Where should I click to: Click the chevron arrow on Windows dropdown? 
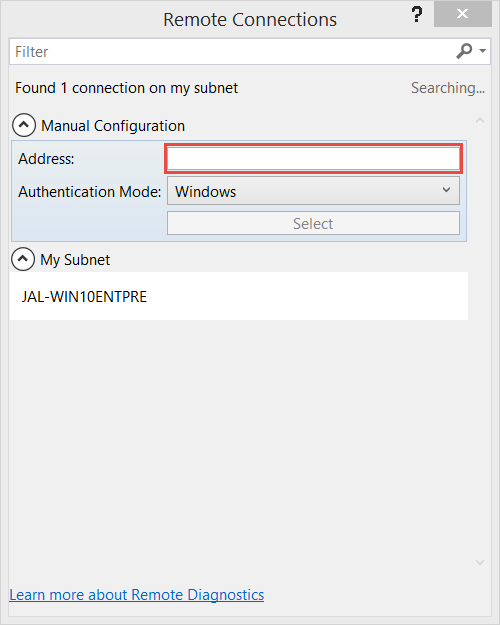click(447, 190)
